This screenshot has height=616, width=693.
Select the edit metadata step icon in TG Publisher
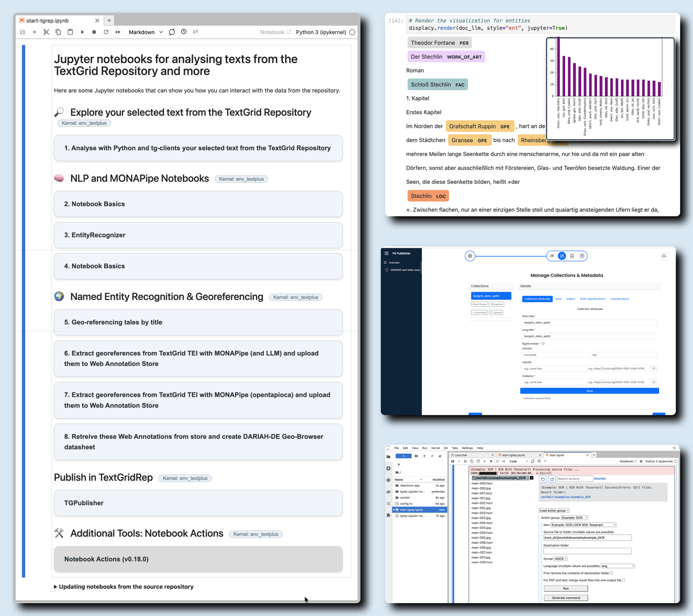pyautogui.click(x=562, y=256)
